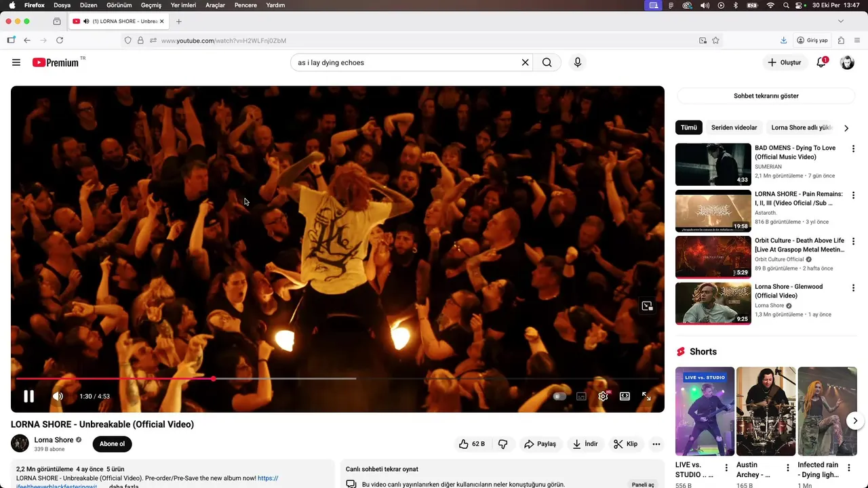The width and height of the screenshot is (868, 488).
Task: Like the video (62 B)
Action: coord(472,444)
